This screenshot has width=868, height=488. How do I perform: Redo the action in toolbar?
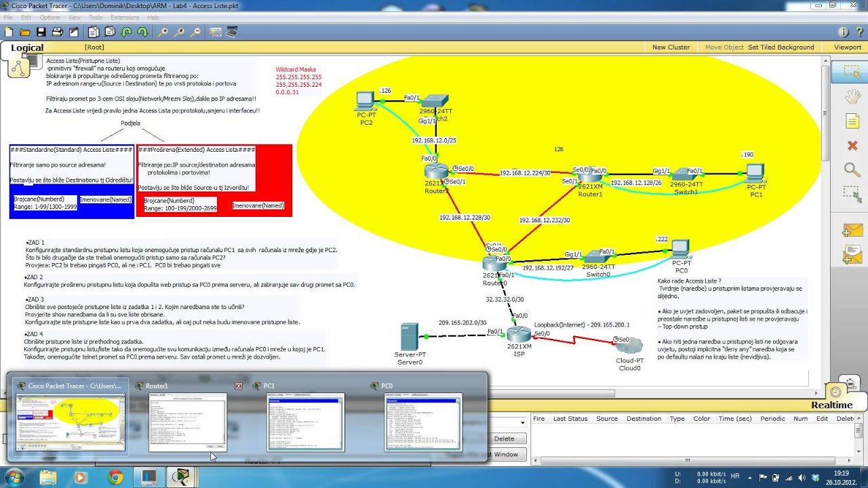(142, 32)
